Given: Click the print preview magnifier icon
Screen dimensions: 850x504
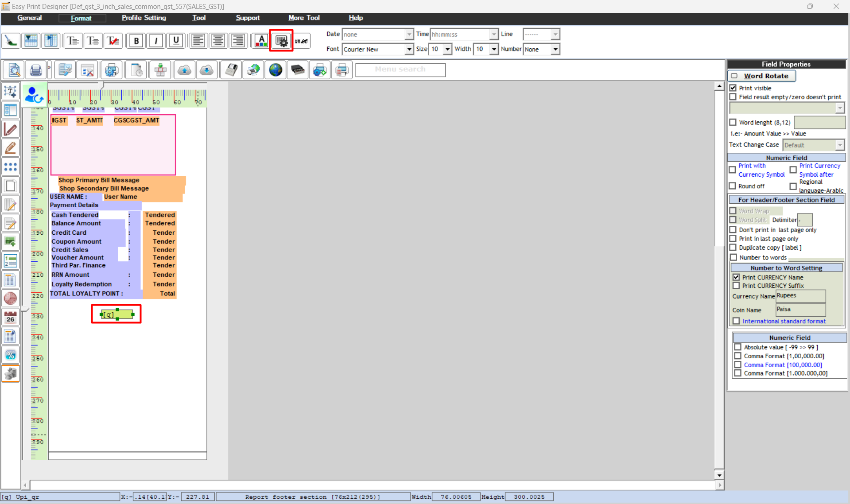Looking at the screenshot, I should pyautogui.click(x=14, y=70).
